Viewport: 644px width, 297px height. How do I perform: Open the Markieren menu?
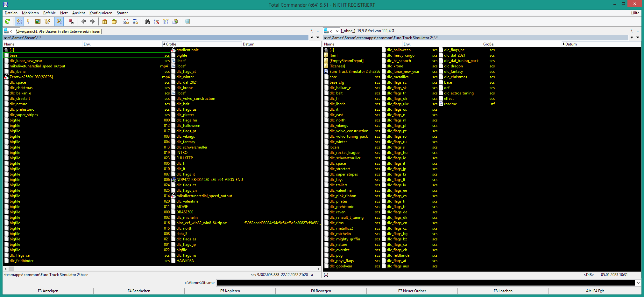30,13
